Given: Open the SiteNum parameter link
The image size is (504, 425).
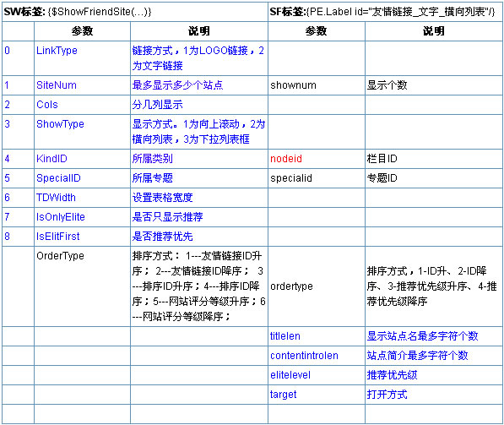Looking at the screenshot, I should (x=57, y=85).
